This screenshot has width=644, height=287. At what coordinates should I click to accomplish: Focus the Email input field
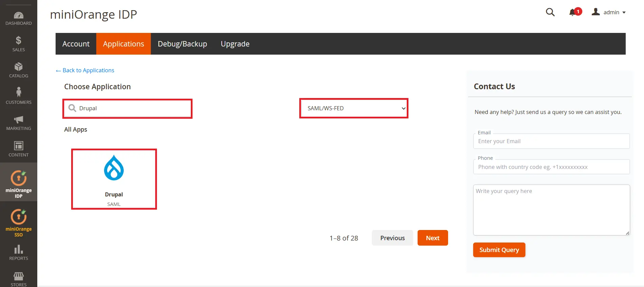(x=551, y=141)
